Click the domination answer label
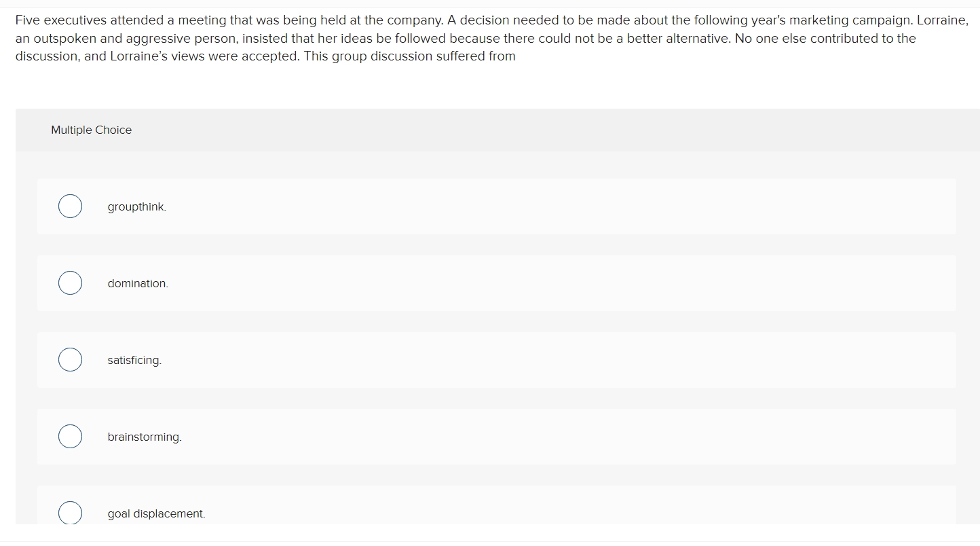 [x=137, y=284]
